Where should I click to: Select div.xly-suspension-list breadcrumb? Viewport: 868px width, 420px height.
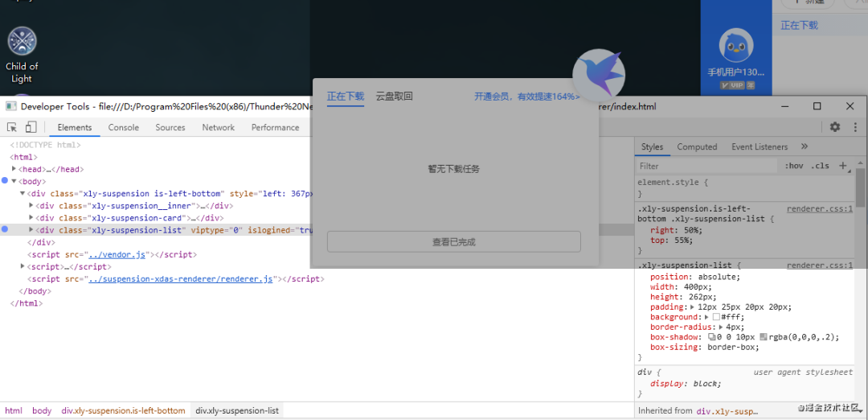(x=237, y=410)
